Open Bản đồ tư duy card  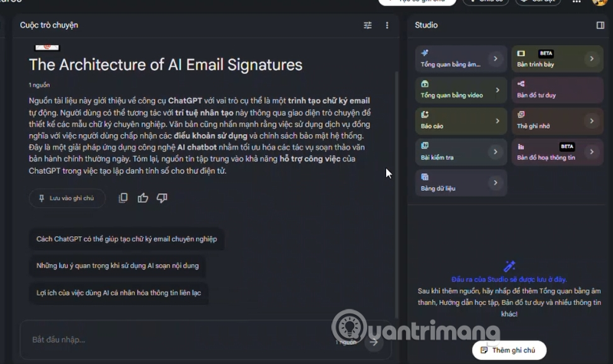click(x=557, y=90)
